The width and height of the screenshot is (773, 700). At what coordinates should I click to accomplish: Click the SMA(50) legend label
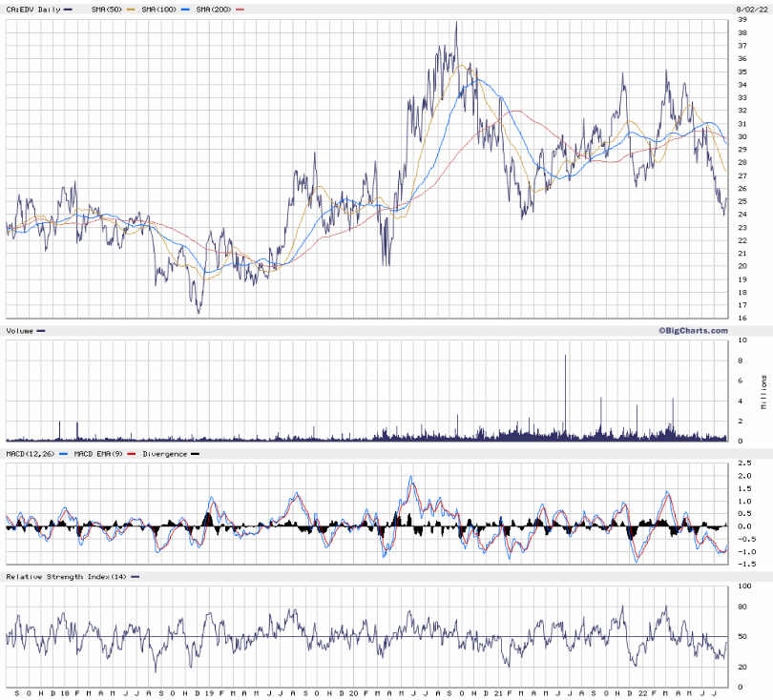click(x=103, y=9)
